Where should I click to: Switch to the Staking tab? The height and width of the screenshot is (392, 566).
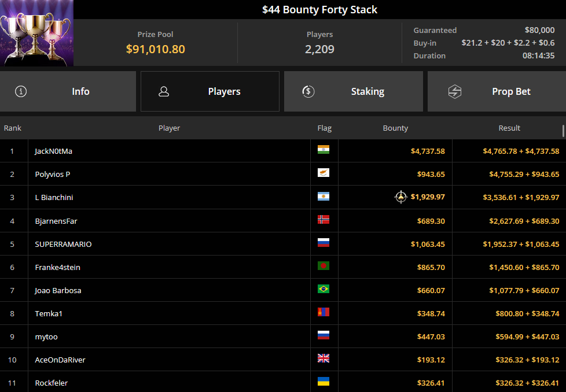point(354,91)
